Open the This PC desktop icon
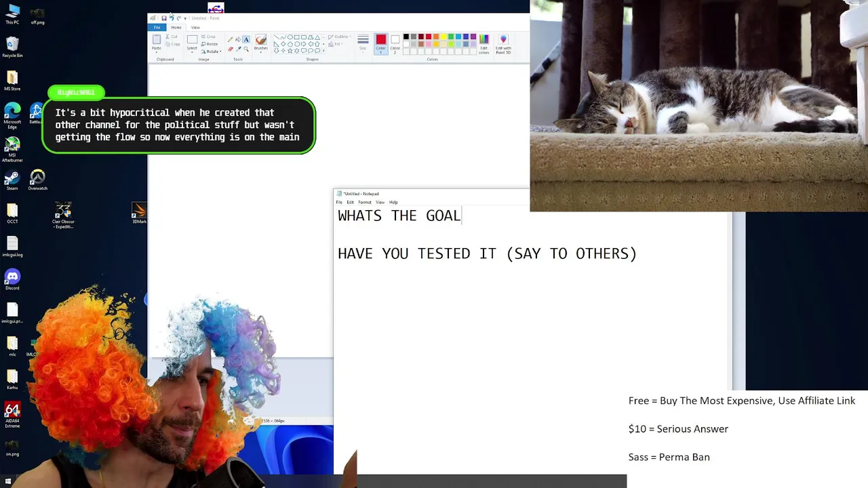Image resolution: width=868 pixels, height=488 pixels. (x=12, y=14)
